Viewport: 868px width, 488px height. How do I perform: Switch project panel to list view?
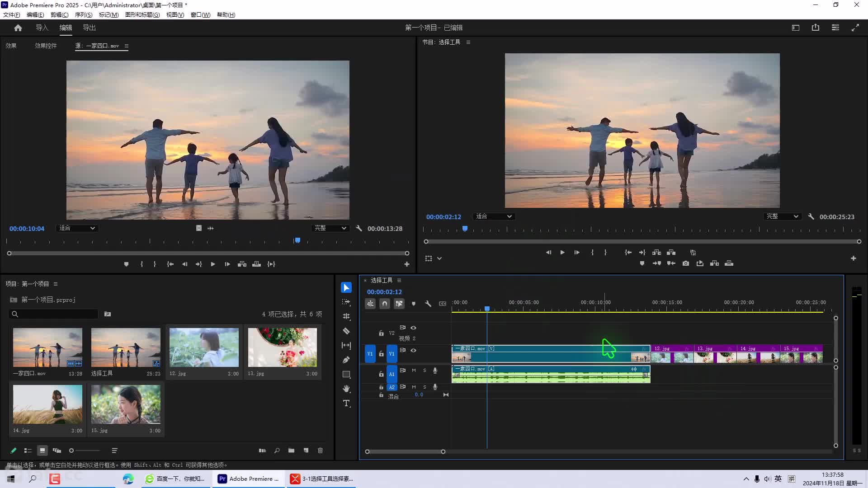(28, 450)
